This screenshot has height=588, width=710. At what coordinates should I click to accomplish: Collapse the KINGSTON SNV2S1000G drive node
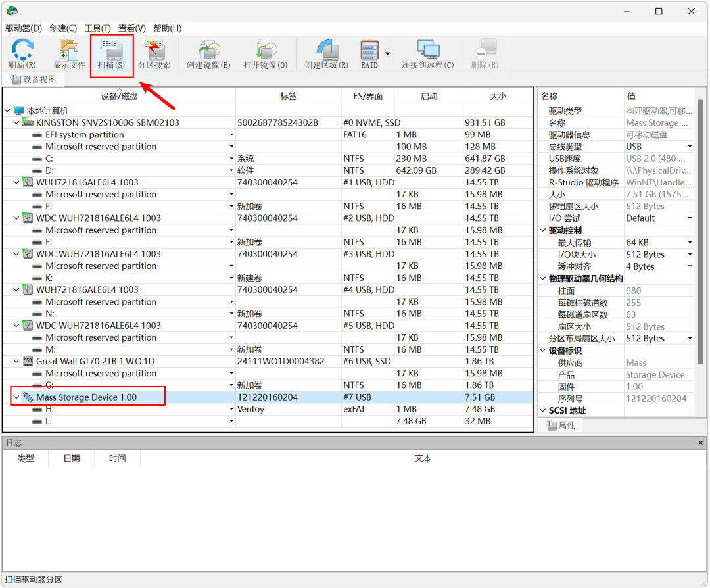(x=16, y=122)
